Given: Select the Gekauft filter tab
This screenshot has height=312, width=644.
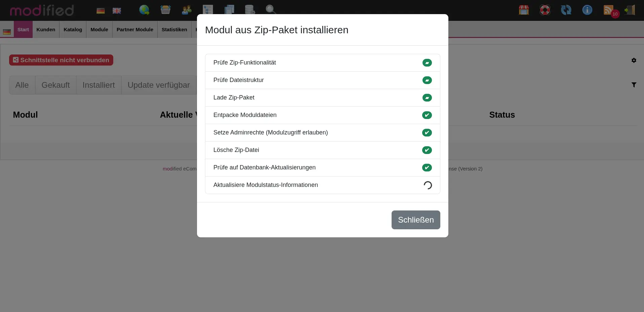Looking at the screenshot, I should tap(55, 85).
